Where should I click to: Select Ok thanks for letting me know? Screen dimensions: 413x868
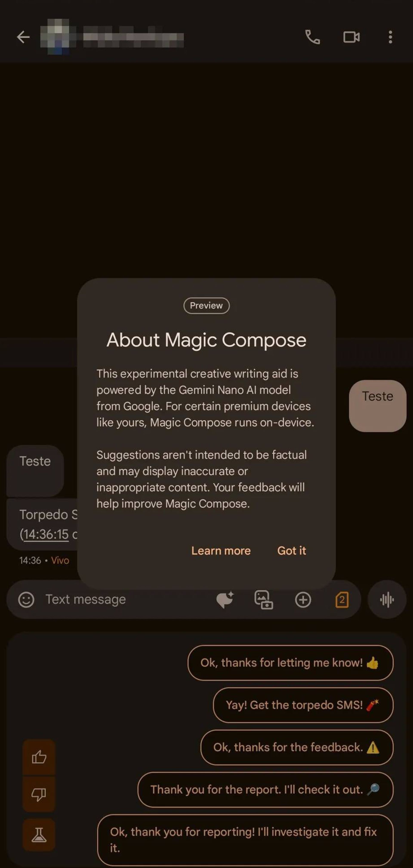tap(290, 663)
